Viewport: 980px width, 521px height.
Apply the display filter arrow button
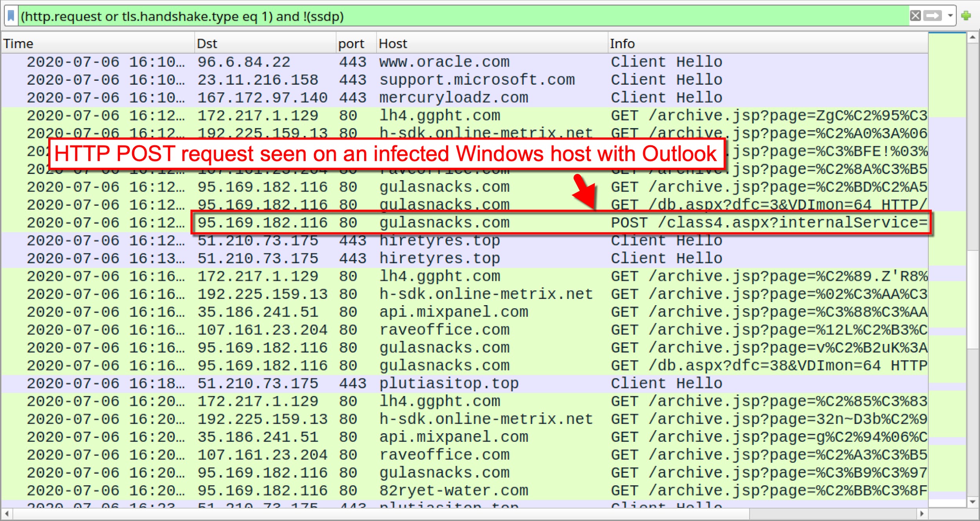click(x=932, y=16)
